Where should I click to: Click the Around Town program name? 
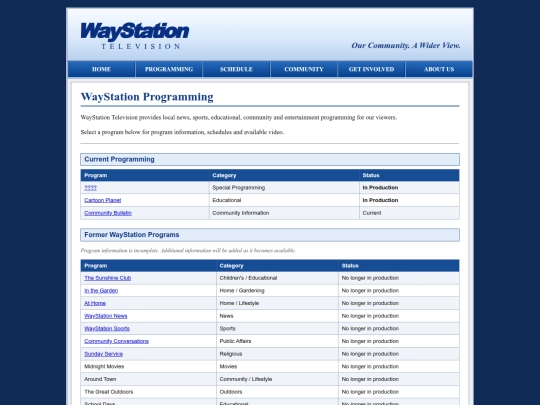click(x=100, y=379)
